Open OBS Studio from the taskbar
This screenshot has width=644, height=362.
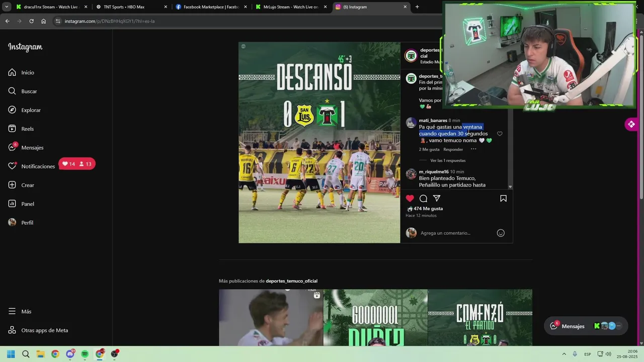pos(114,354)
